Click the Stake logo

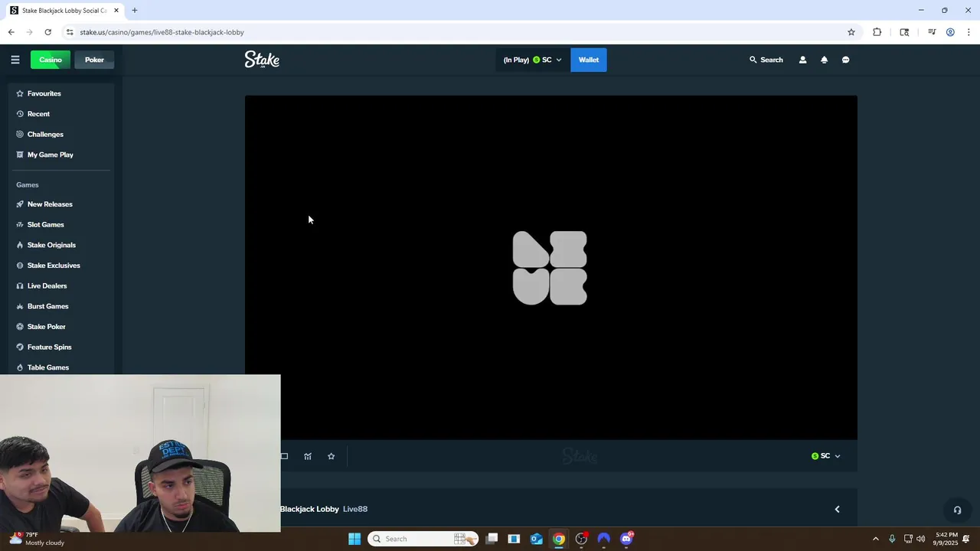(x=262, y=60)
